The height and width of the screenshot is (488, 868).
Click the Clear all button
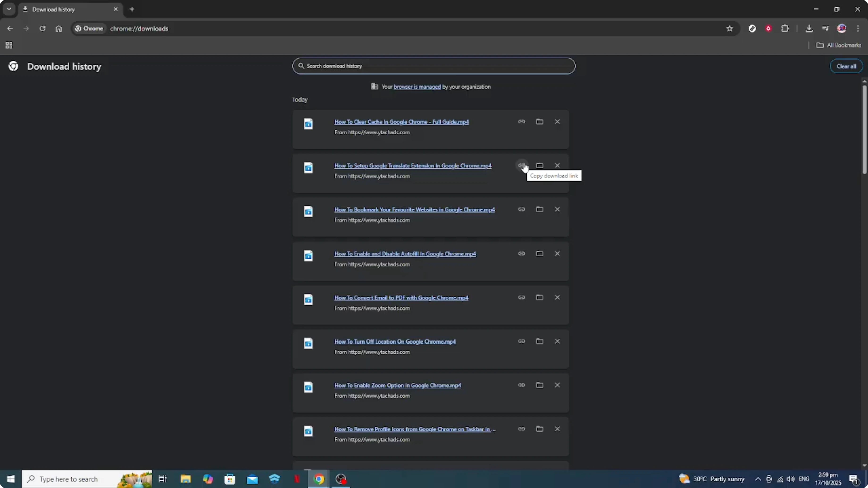coord(847,66)
